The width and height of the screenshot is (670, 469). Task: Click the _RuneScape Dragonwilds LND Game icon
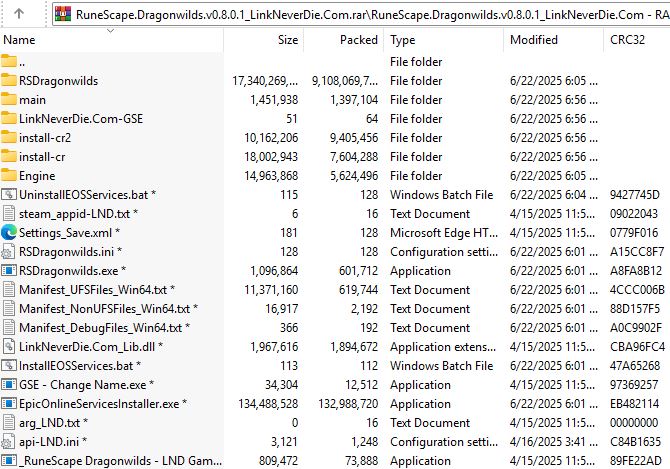(x=9, y=460)
